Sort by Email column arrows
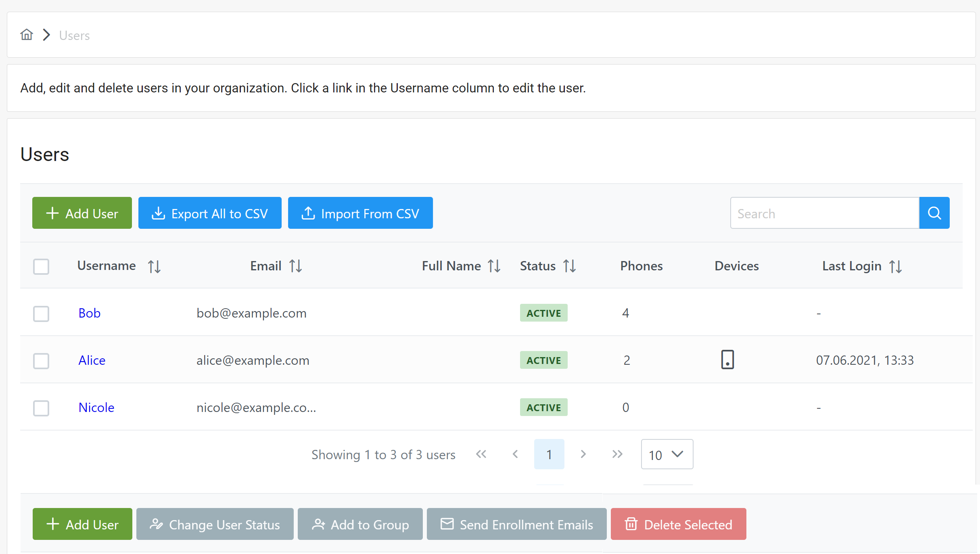The image size is (980, 554). tap(295, 266)
